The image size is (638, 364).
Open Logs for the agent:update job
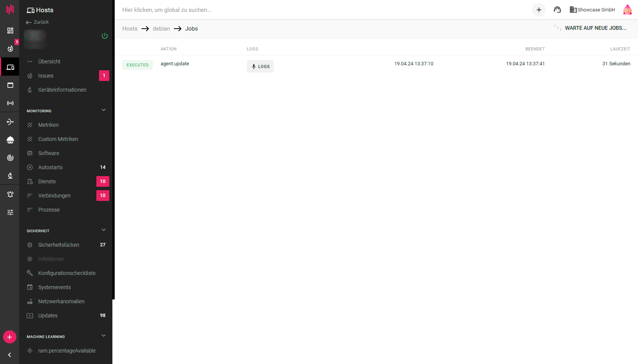[x=260, y=66]
